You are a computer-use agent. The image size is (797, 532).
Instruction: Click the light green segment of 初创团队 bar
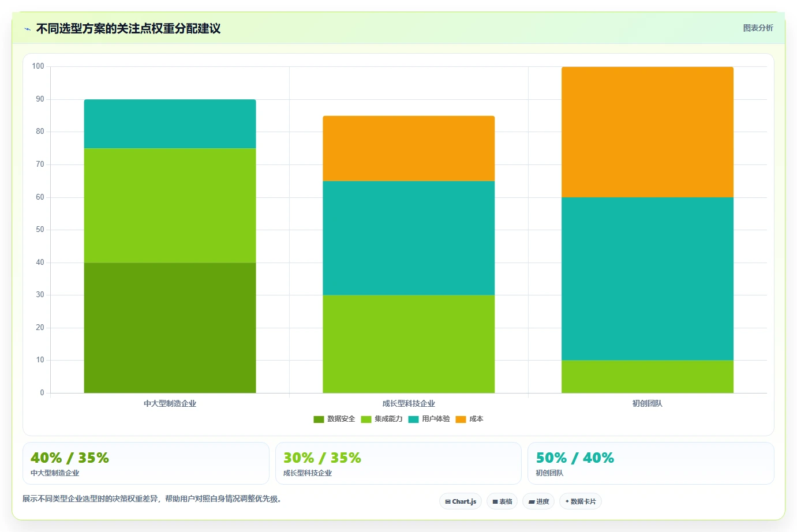click(x=648, y=377)
